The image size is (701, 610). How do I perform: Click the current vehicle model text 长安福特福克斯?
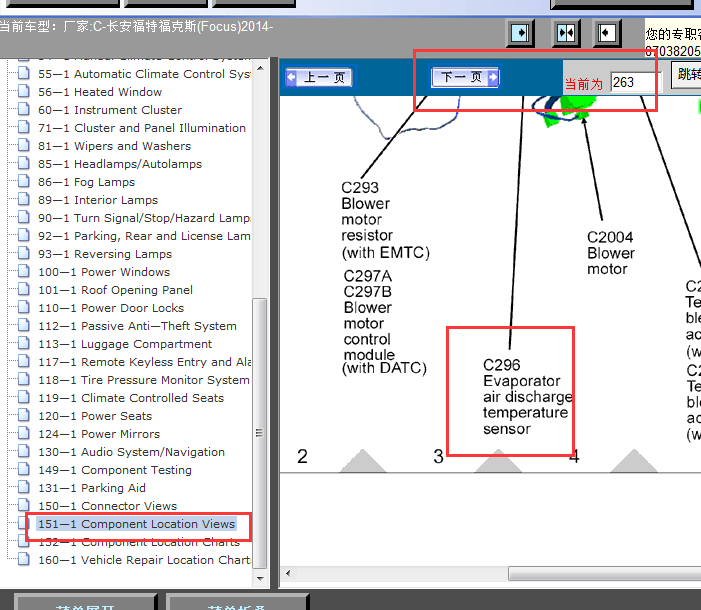point(152,26)
